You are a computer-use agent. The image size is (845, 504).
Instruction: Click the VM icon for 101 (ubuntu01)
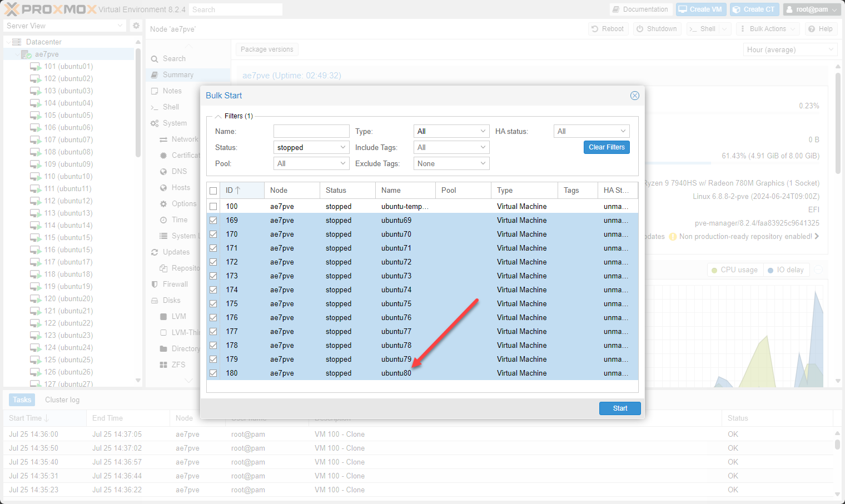(36, 67)
